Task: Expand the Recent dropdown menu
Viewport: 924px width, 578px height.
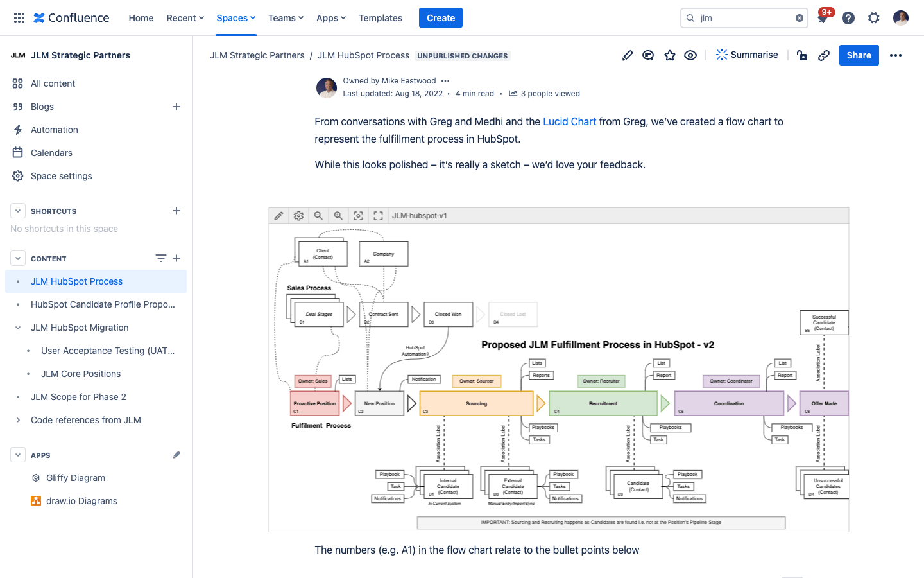Action: pos(185,18)
